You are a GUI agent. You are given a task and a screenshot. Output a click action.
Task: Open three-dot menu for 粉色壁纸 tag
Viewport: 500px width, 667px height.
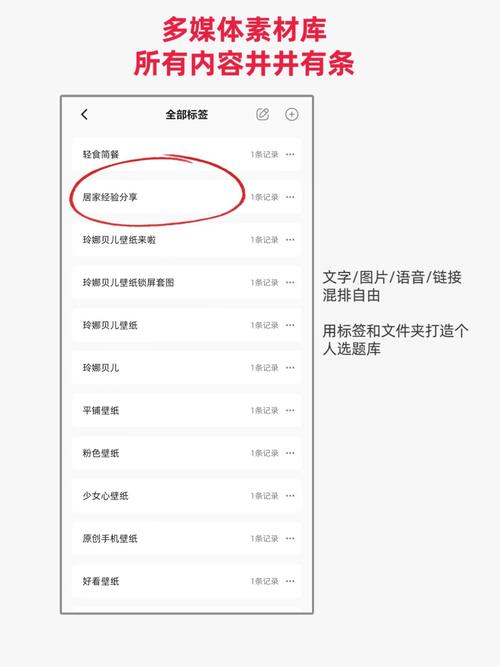click(x=290, y=453)
